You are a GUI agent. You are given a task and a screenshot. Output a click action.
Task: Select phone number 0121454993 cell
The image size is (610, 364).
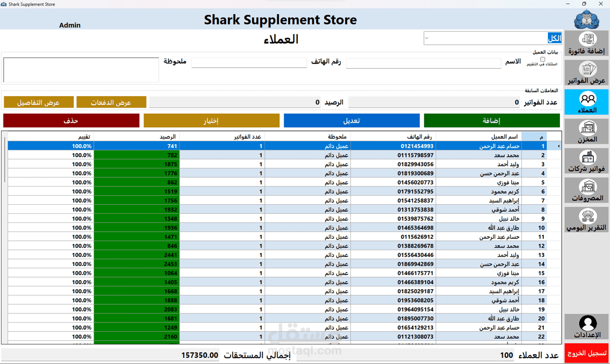(393, 146)
